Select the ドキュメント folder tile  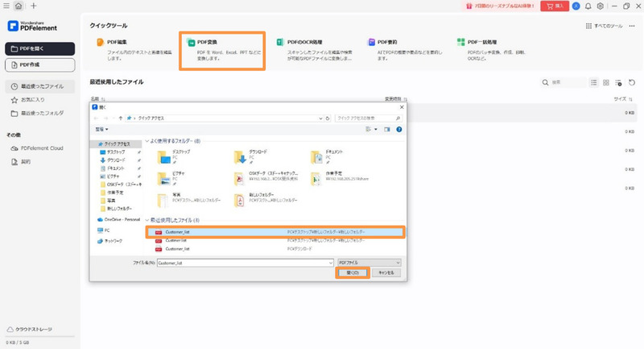coord(328,157)
